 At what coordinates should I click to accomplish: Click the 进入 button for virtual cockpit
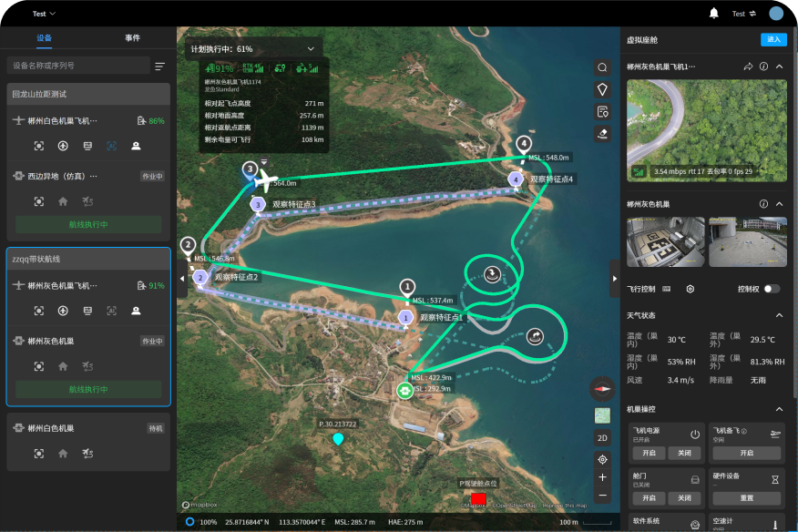pos(773,39)
